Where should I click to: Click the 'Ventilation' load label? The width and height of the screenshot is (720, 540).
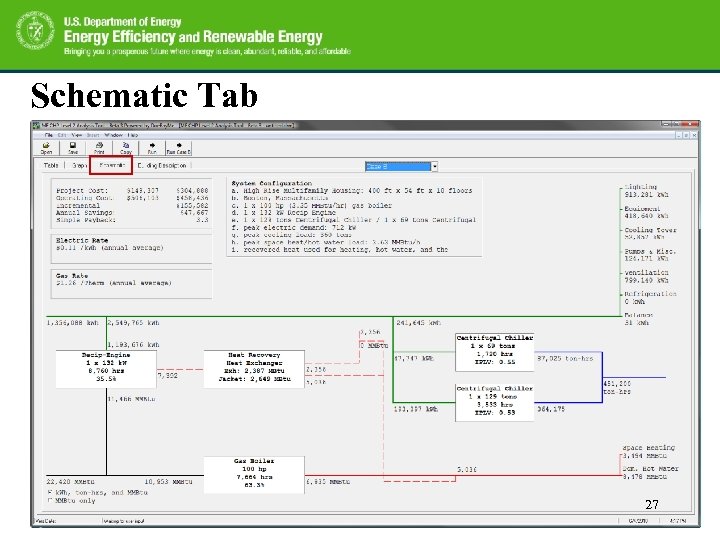pos(646,272)
